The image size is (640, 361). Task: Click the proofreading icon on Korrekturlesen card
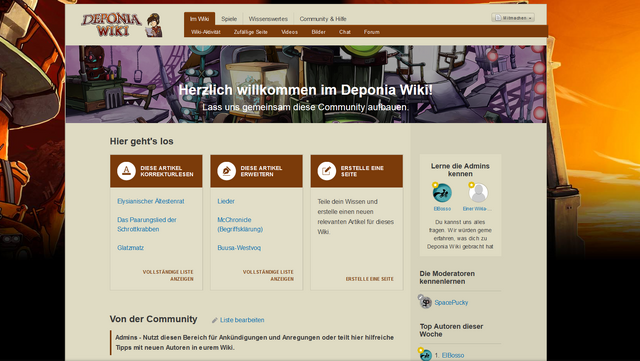pyautogui.click(x=127, y=171)
